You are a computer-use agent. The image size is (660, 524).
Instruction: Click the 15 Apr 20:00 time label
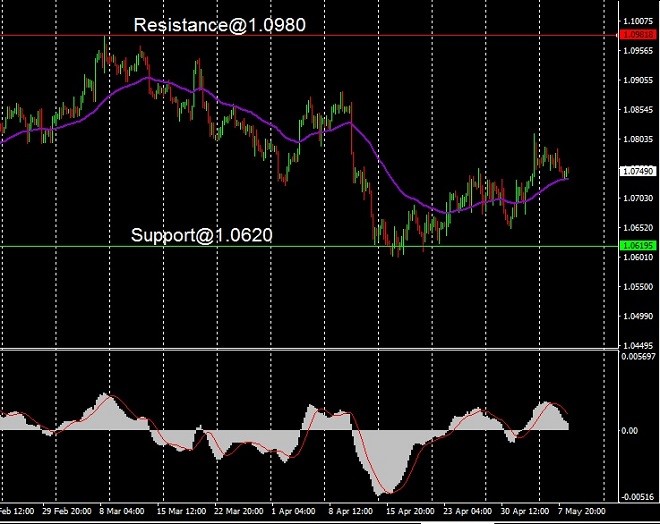pos(410,511)
